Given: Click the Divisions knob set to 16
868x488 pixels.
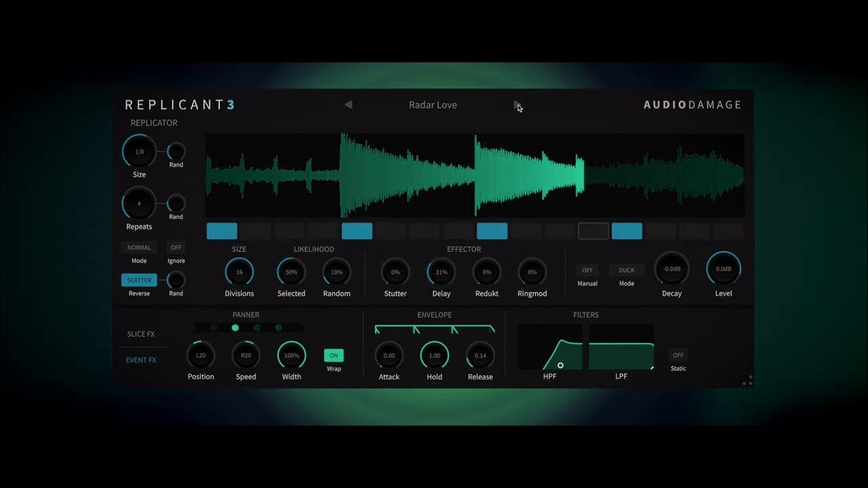Looking at the screenshot, I should 239,272.
